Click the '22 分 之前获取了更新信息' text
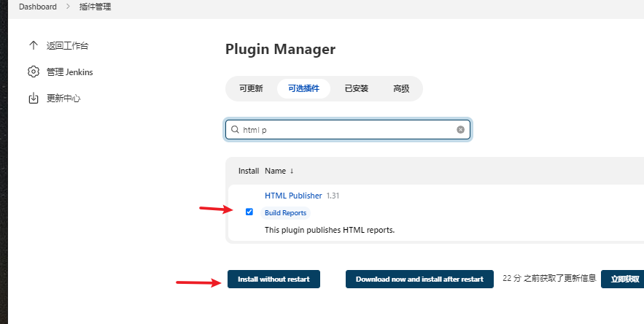Image resolution: width=644 pixels, height=324 pixels. pos(549,278)
